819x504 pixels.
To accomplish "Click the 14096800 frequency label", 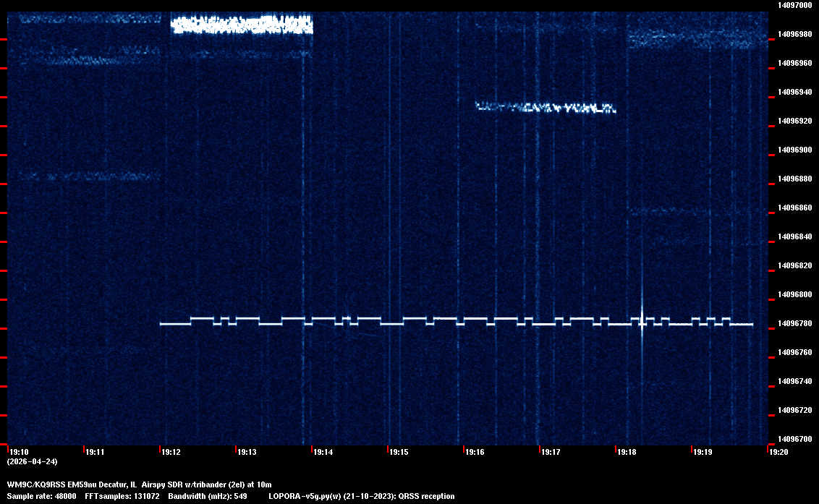I will [794, 294].
